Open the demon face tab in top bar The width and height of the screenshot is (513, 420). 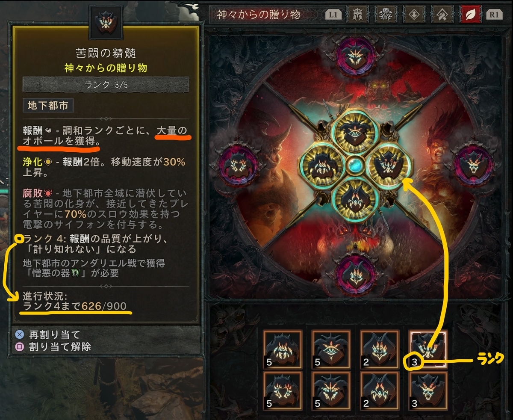pos(386,15)
